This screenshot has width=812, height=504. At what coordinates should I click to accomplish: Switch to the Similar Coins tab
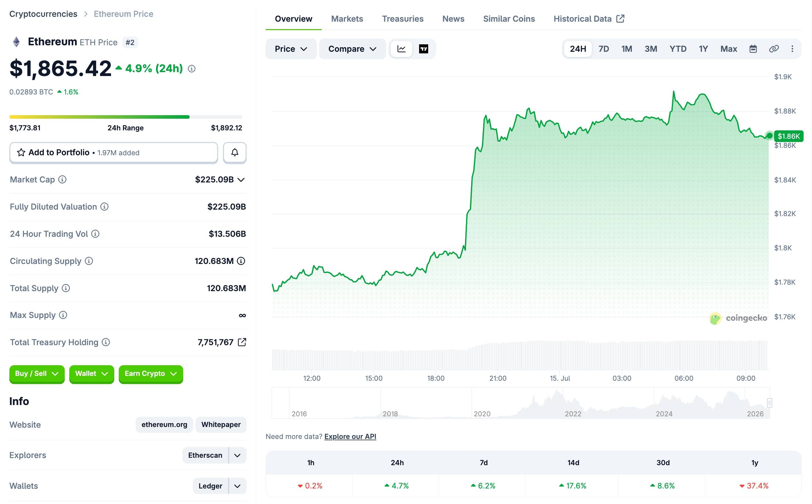coord(509,19)
